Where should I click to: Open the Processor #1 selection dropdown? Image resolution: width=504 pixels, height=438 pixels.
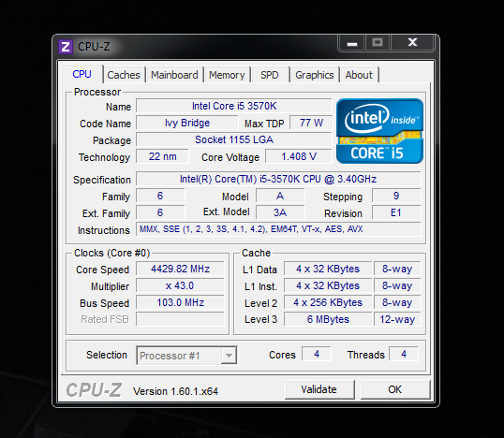point(186,355)
